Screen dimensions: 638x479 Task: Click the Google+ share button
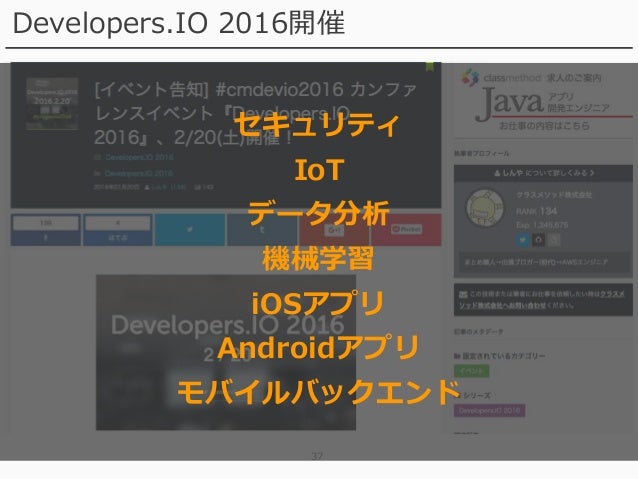coord(334,230)
